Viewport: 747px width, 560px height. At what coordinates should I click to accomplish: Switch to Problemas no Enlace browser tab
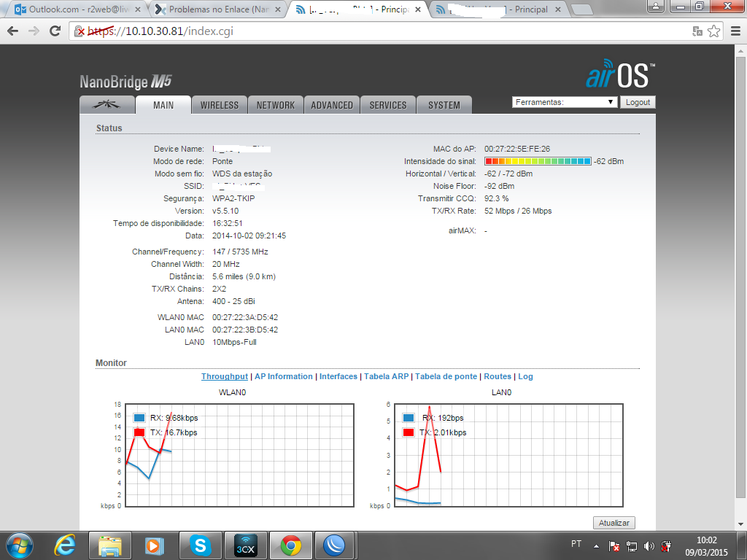217,9
